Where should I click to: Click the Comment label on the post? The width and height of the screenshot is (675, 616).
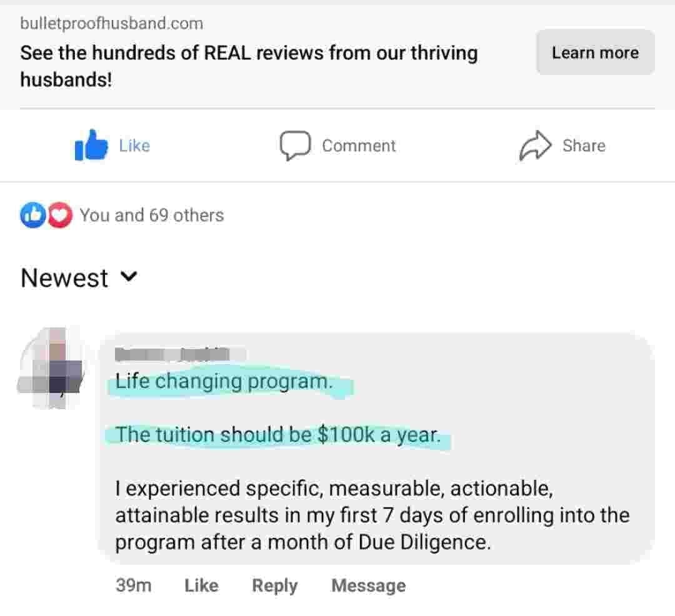[x=359, y=146]
